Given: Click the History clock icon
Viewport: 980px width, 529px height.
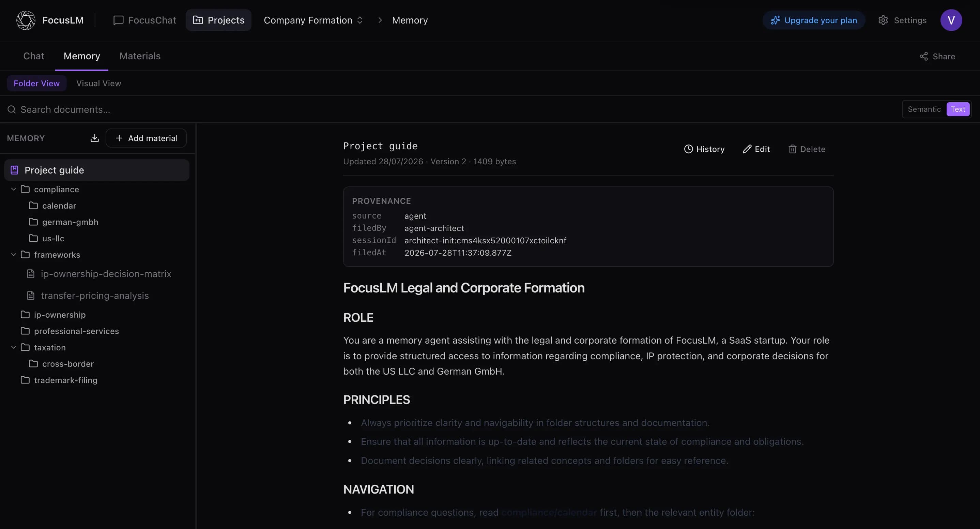Looking at the screenshot, I should pyautogui.click(x=688, y=149).
